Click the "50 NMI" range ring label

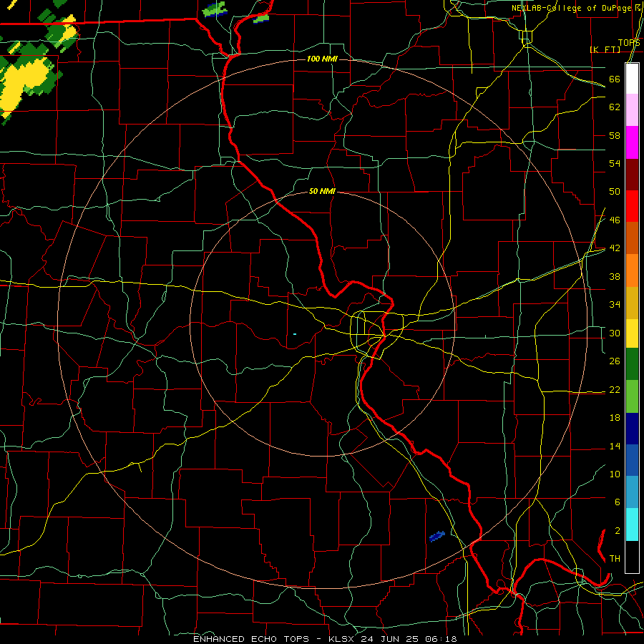click(322, 191)
